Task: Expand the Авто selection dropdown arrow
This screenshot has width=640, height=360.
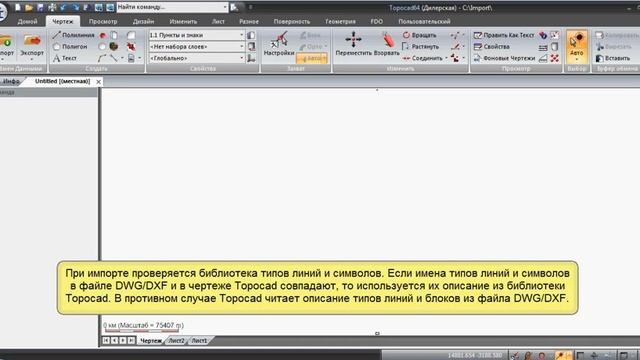Action: pyautogui.click(x=577, y=60)
